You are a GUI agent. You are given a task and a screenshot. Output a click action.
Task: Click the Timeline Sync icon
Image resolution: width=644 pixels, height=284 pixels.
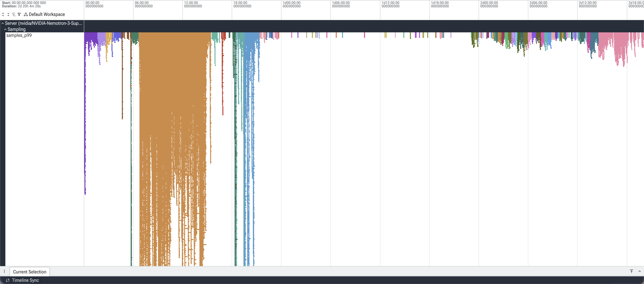coord(8,280)
